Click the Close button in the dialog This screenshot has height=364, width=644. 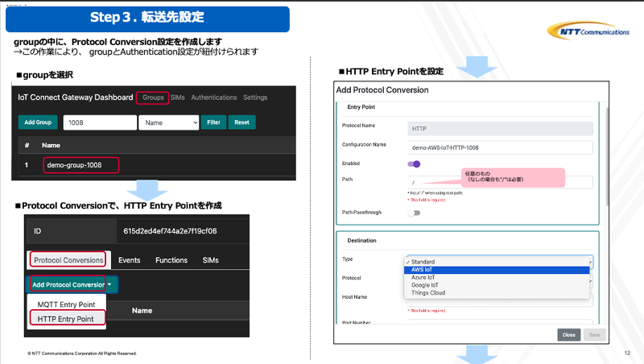click(569, 335)
